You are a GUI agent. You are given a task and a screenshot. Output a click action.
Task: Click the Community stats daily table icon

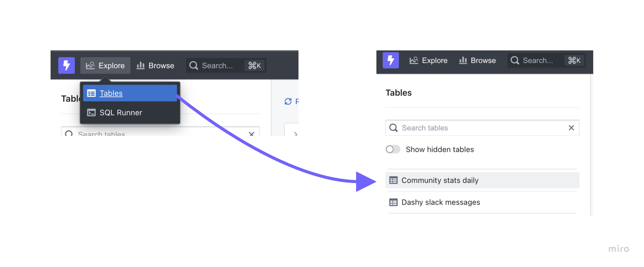click(393, 180)
